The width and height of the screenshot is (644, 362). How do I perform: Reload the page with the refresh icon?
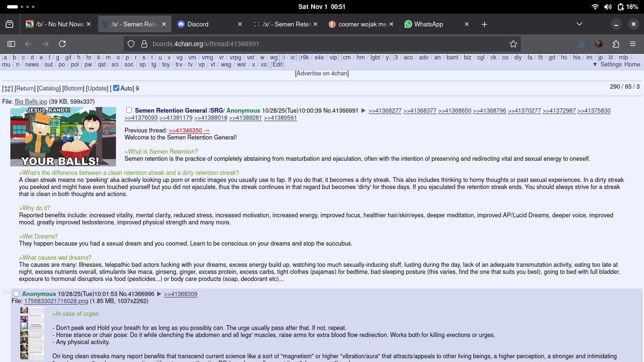[62, 44]
